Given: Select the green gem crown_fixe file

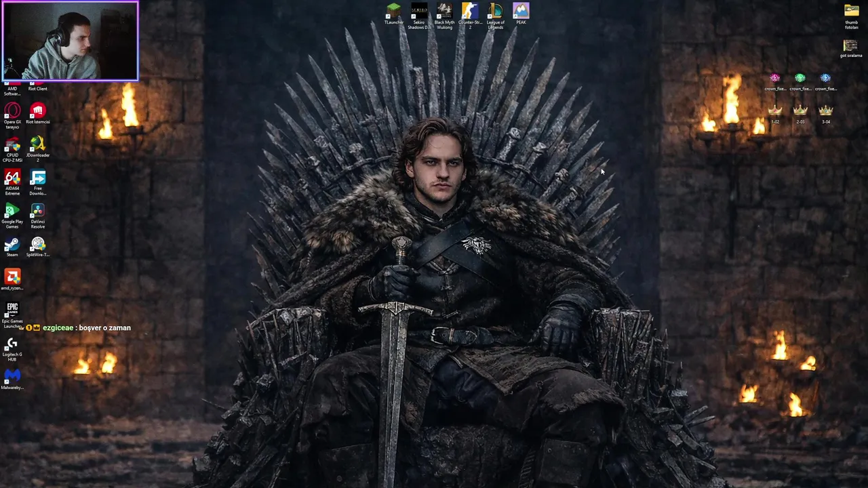Looking at the screenshot, I should [800, 82].
